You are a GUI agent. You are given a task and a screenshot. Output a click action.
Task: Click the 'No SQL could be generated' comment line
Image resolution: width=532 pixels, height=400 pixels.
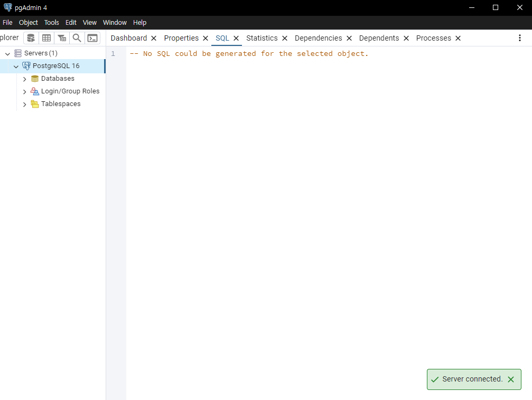click(x=249, y=53)
